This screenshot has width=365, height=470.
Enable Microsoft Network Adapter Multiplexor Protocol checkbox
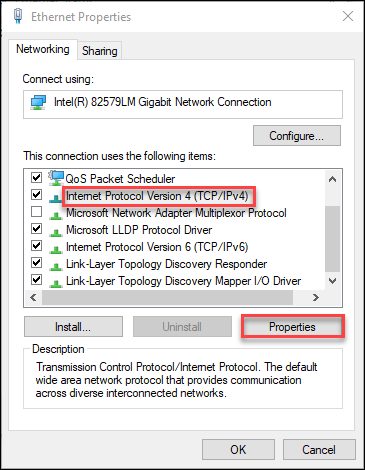point(36,211)
